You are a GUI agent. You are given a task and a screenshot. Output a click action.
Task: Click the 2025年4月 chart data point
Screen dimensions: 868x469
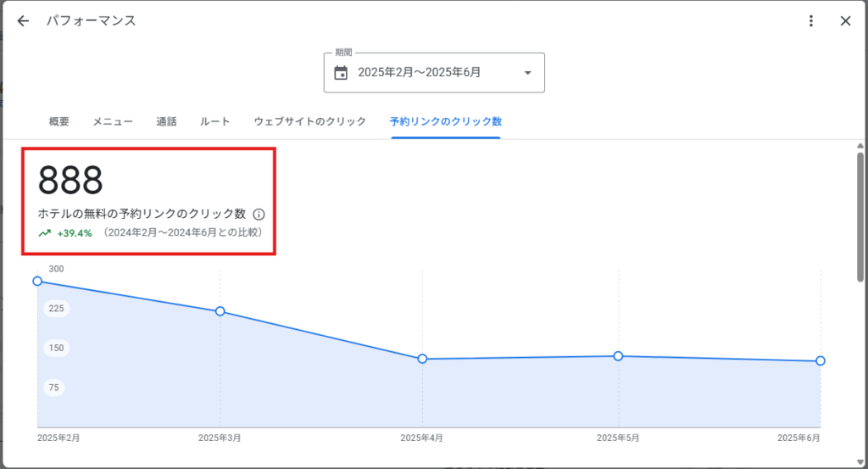click(422, 359)
